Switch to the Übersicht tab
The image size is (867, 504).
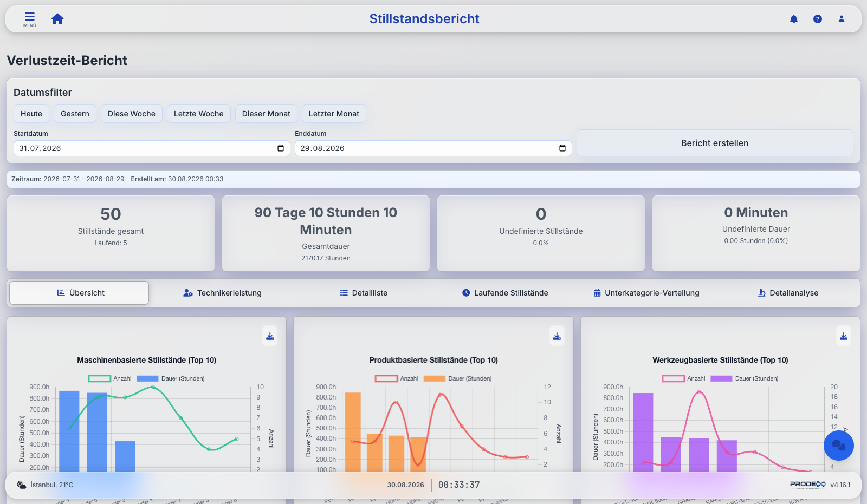pos(79,293)
